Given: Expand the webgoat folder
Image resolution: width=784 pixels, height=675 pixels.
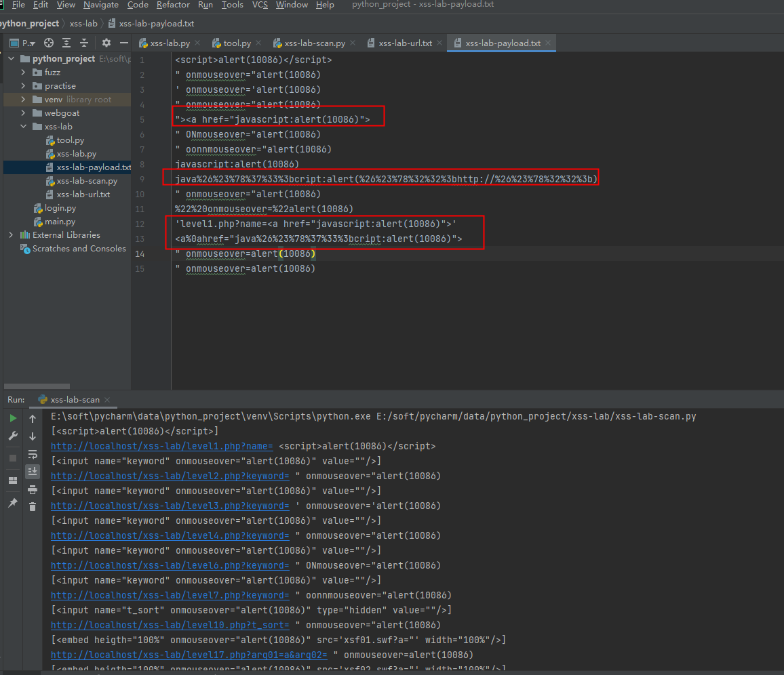Looking at the screenshot, I should (23, 112).
